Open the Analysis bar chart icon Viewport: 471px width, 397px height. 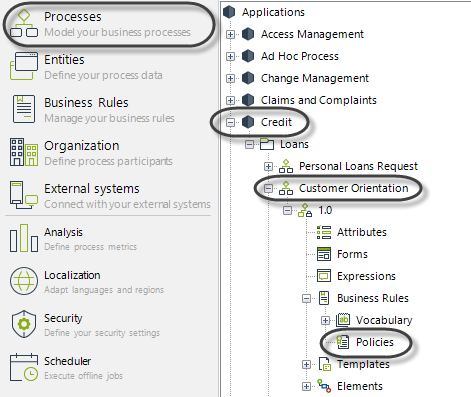(24, 238)
